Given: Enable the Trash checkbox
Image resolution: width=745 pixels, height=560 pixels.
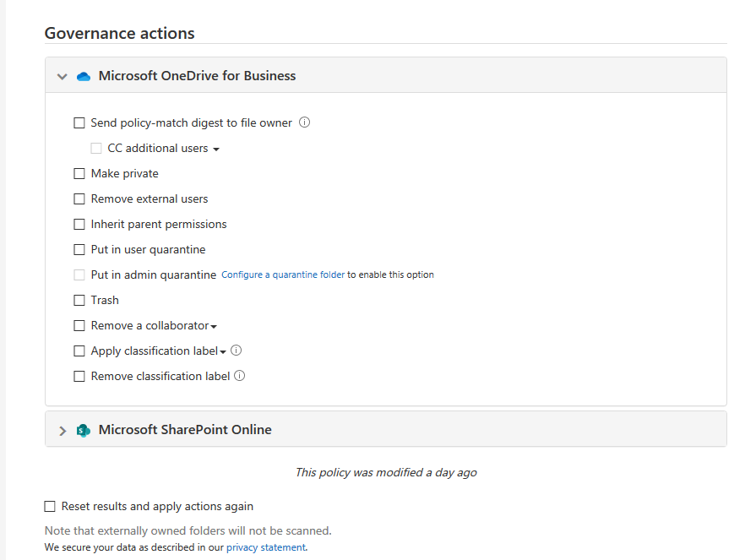Looking at the screenshot, I should click(79, 300).
